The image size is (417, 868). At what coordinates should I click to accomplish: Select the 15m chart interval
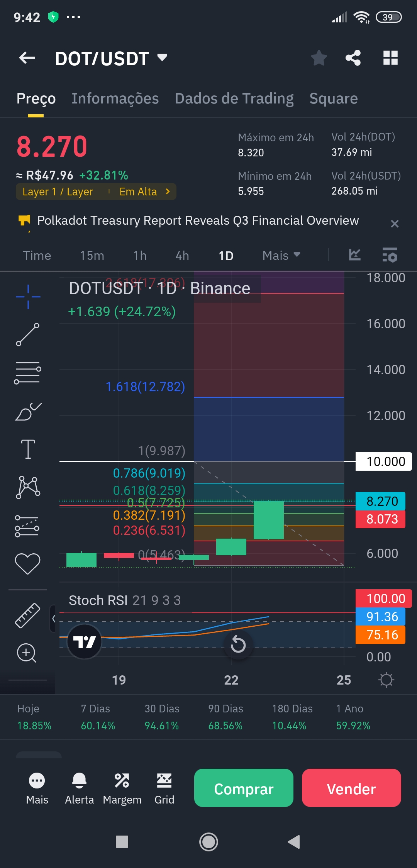point(92,256)
